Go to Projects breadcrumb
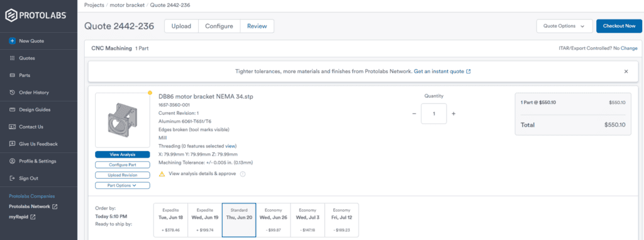Screen dimensions: 644x240 (94, 5)
